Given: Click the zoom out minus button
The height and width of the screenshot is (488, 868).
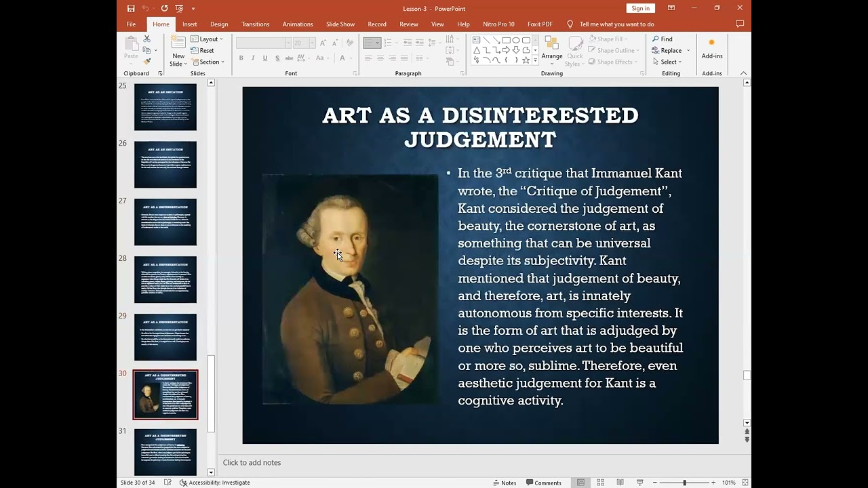Looking at the screenshot, I should click(655, 483).
